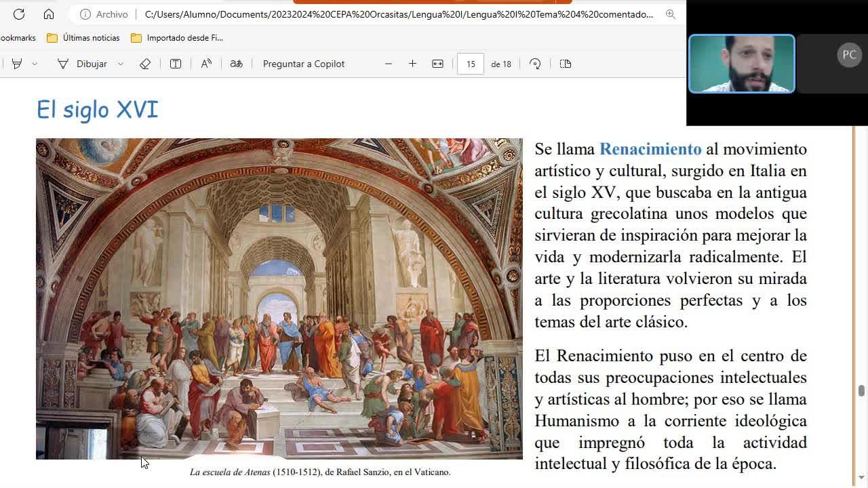The image size is (868, 488).
Task: Zoom in on the PDF
Action: click(x=412, y=64)
